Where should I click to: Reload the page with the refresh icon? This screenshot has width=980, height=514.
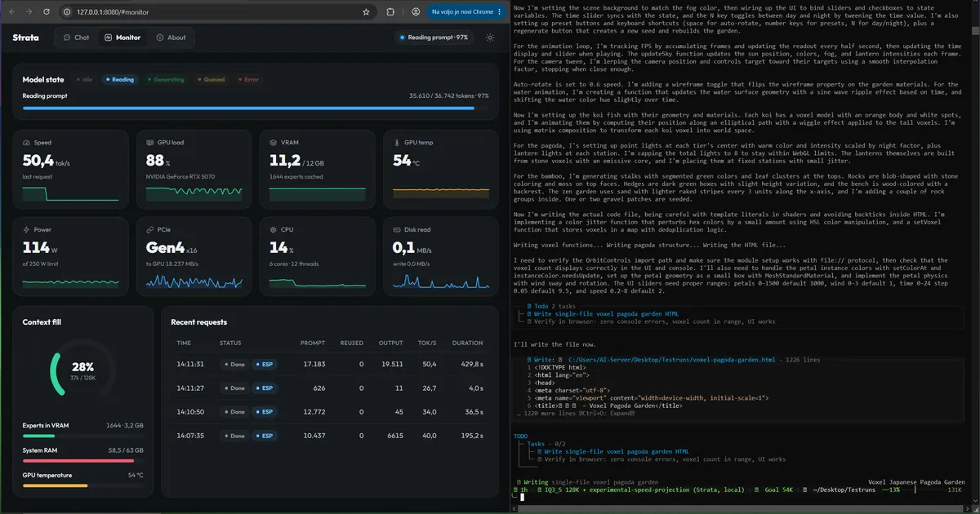[x=46, y=12]
